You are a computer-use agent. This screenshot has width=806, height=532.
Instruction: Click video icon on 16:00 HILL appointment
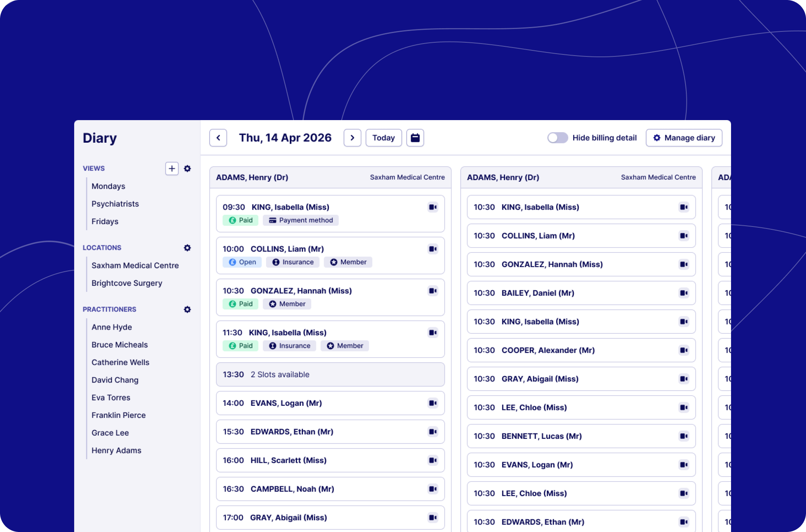[433, 460]
